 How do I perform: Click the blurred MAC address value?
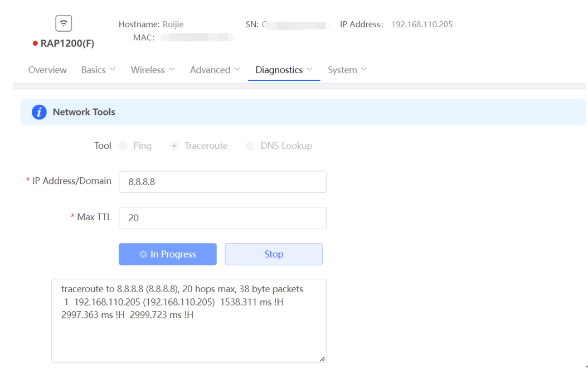pyautogui.click(x=197, y=37)
